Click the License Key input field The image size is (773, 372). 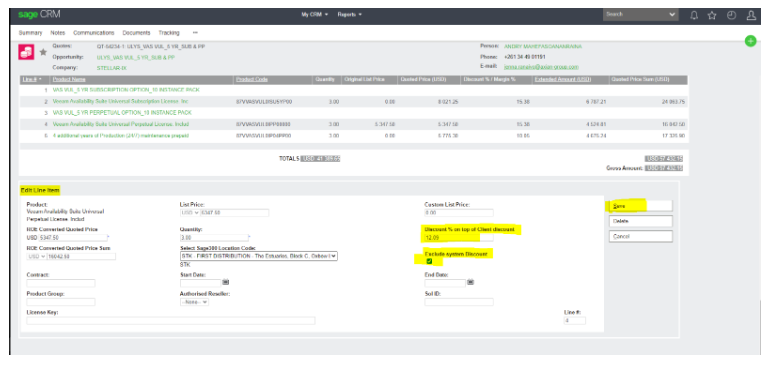point(171,321)
